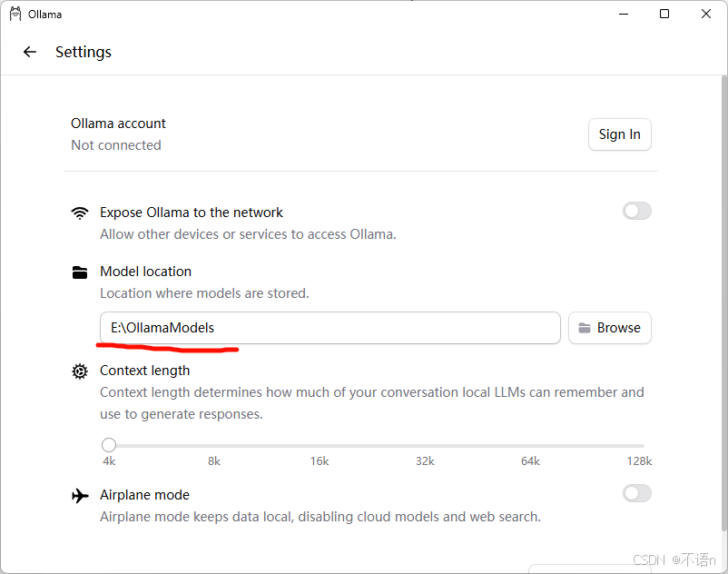Minimize the Ollama window

(x=624, y=14)
